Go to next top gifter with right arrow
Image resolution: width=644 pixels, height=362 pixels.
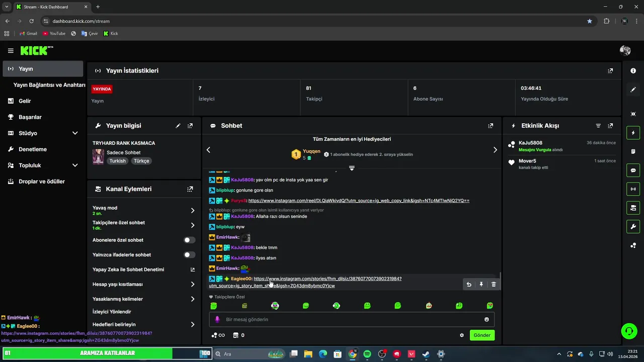pos(495,150)
